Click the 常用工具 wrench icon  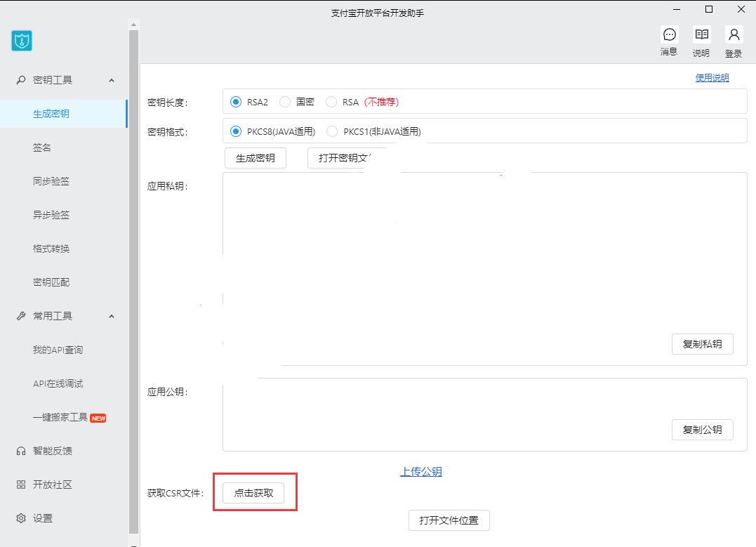click(21, 316)
